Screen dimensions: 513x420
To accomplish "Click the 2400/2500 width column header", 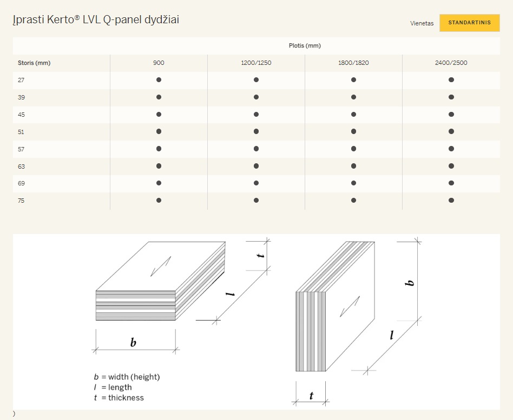I will pos(451,63).
